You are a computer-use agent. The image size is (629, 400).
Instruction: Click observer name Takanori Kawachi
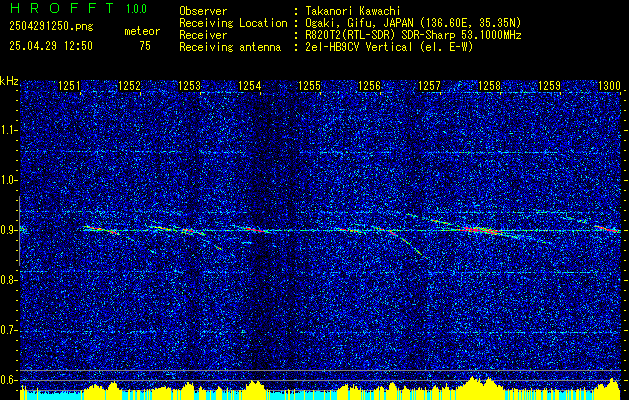pos(352,11)
